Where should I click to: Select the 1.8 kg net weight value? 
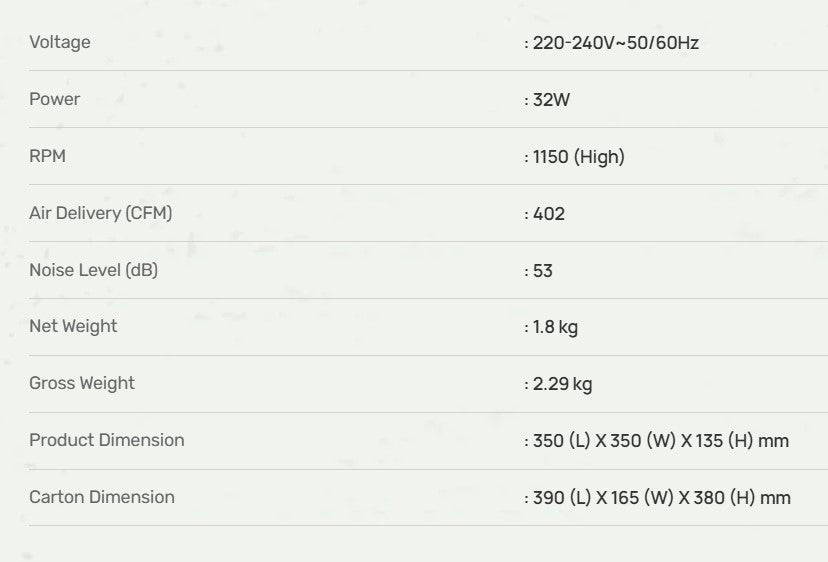coord(555,327)
